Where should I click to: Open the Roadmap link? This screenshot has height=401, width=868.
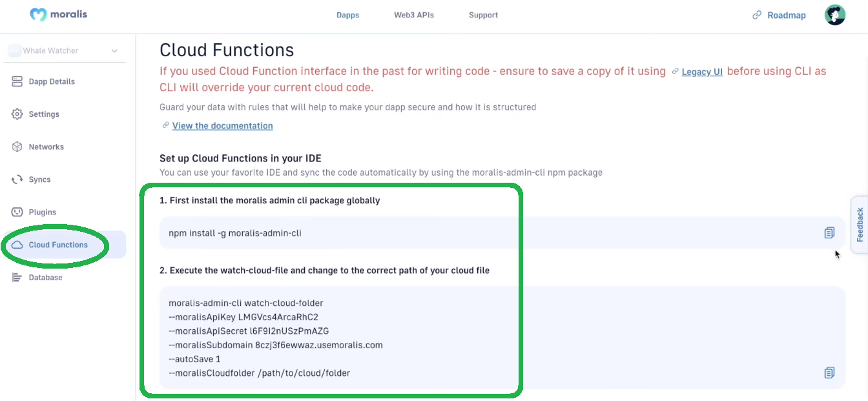pyautogui.click(x=779, y=15)
